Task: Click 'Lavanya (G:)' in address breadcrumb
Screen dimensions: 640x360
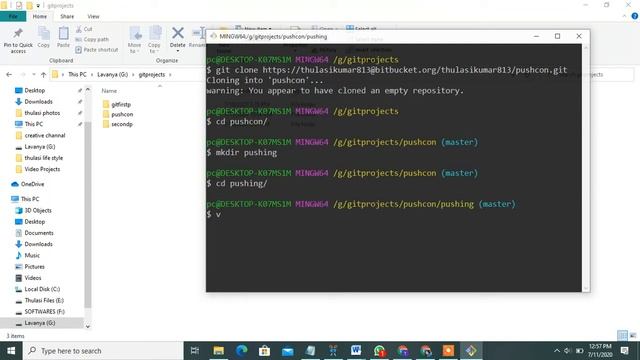Action: pos(113,75)
